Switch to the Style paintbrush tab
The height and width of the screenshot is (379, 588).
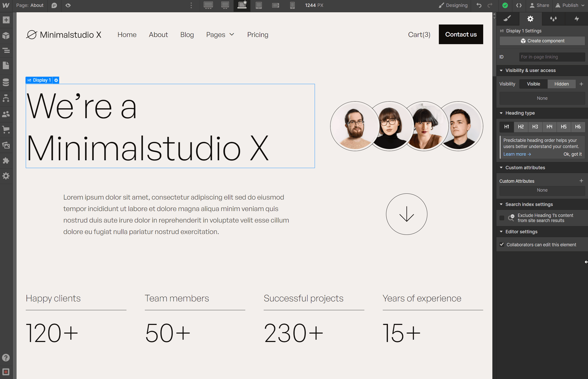pyautogui.click(x=507, y=19)
